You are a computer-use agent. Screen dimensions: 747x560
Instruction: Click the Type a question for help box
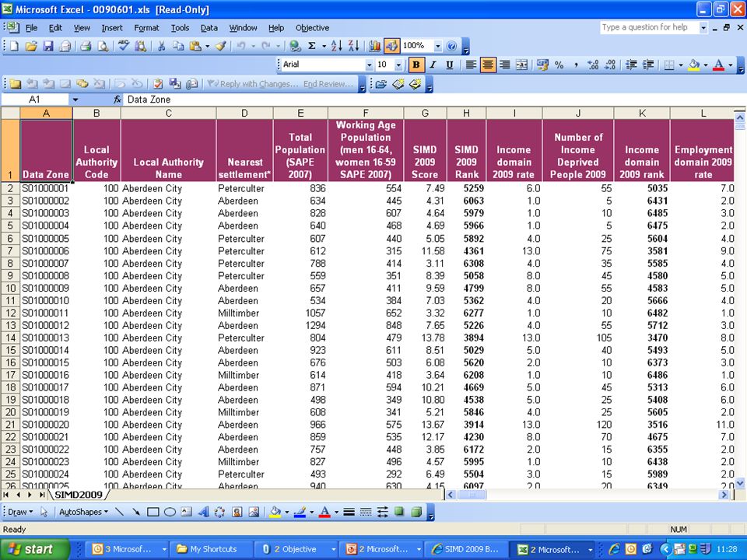(x=649, y=27)
